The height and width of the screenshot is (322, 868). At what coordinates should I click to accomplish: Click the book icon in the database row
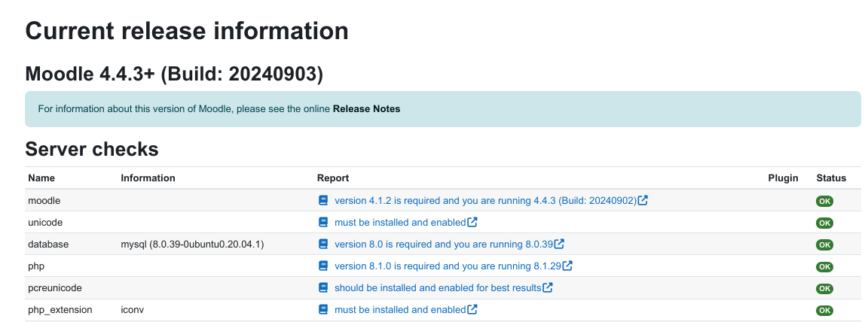323,244
